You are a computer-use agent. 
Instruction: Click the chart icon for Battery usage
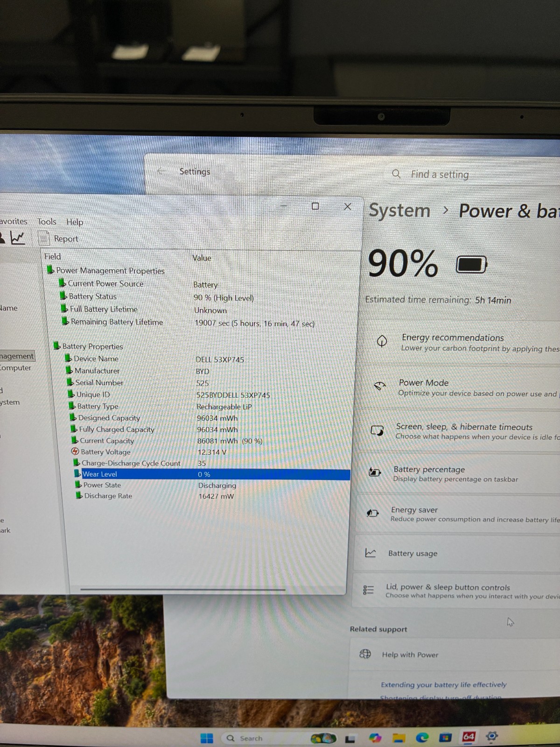(370, 553)
